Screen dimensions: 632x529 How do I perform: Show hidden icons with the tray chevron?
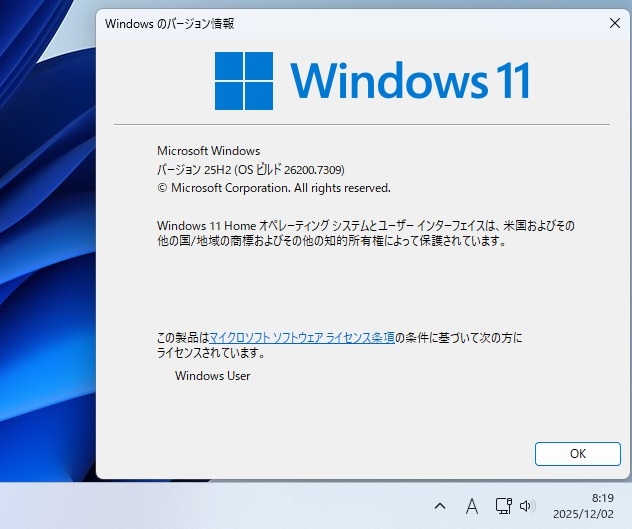[x=440, y=506]
